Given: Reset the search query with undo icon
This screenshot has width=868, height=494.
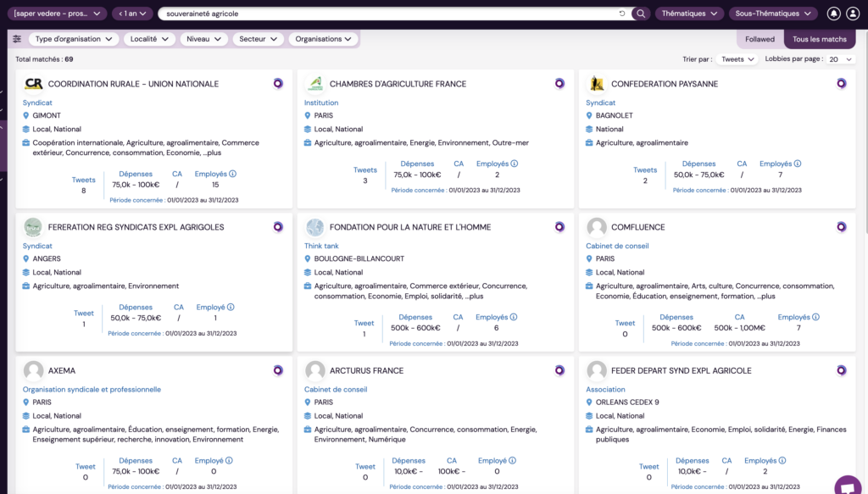Looking at the screenshot, I should click(622, 14).
